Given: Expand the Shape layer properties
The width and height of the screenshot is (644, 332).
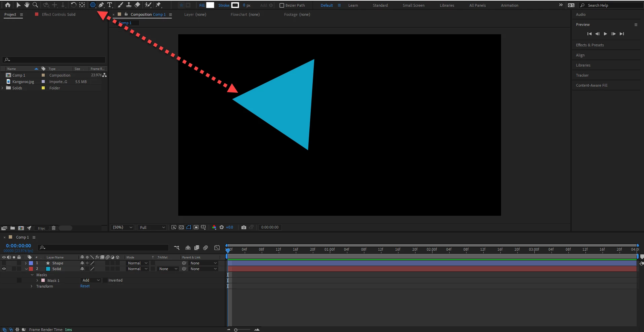Looking at the screenshot, I should [x=26, y=263].
